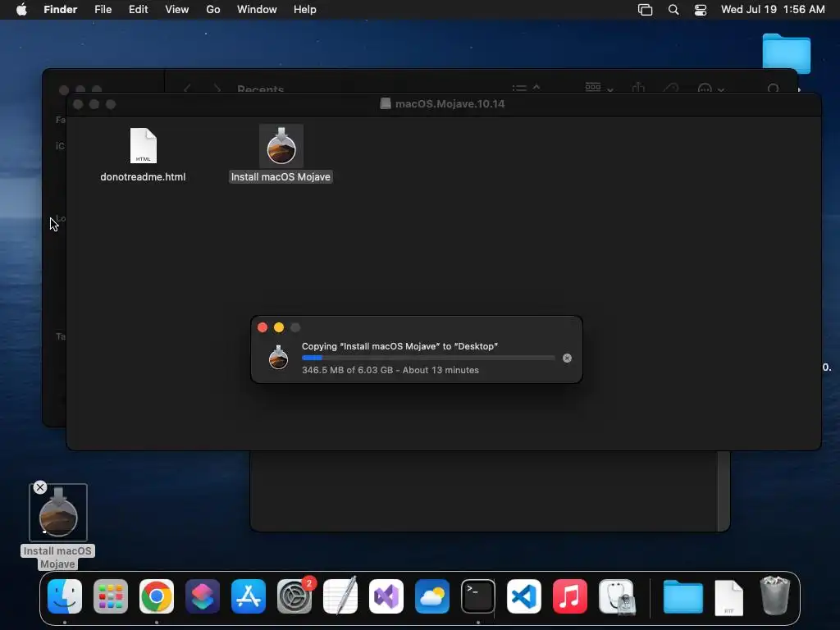Launch Visual Studio purple icon in Dock

tap(386, 596)
